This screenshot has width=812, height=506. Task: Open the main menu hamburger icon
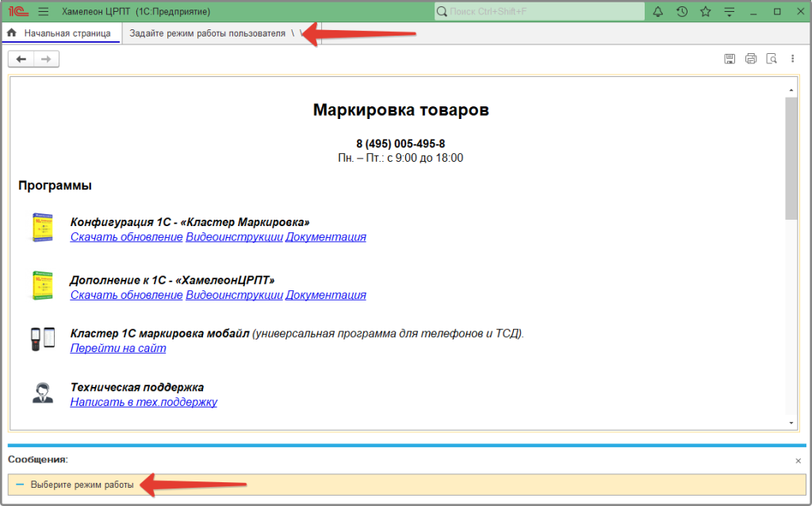43,11
